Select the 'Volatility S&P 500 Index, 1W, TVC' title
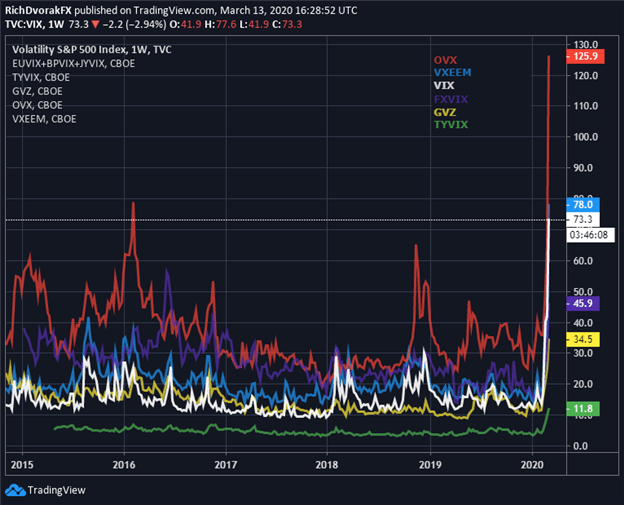Viewport: 624px width, 505px height. click(x=92, y=50)
